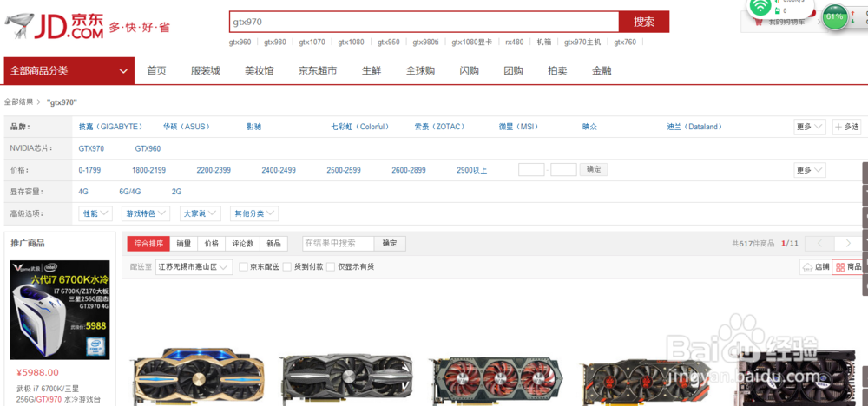Viewport: 868px width, 406px height.
Task: Open 全球购 navigation item
Action: (420, 71)
